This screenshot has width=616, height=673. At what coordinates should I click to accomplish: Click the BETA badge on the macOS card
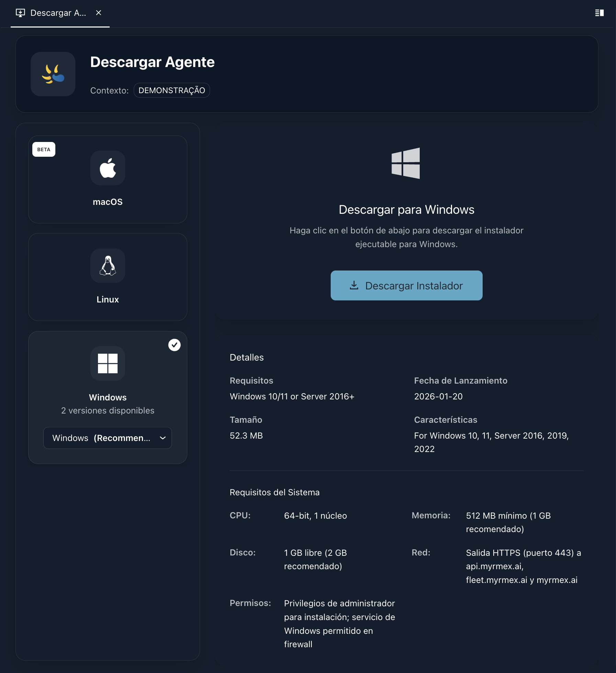(44, 149)
